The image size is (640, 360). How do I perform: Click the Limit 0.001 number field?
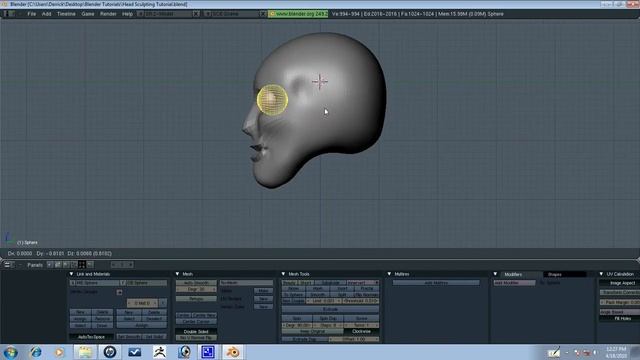point(323,301)
